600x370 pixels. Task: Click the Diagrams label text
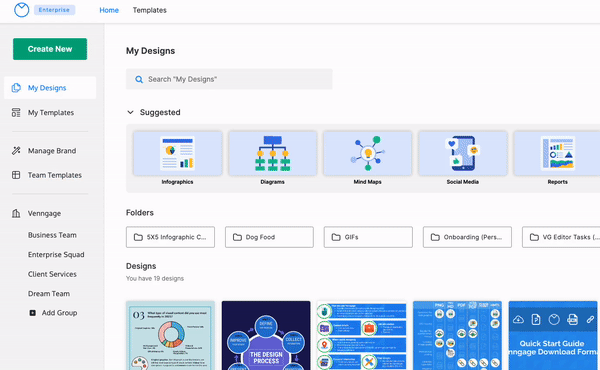tap(272, 182)
